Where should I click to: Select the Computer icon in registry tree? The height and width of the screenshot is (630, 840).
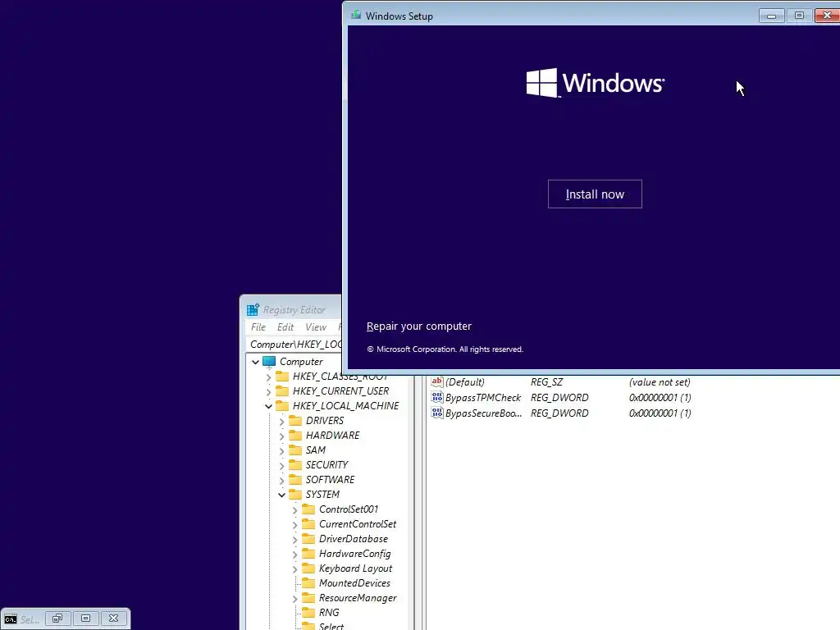tap(269, 362)
